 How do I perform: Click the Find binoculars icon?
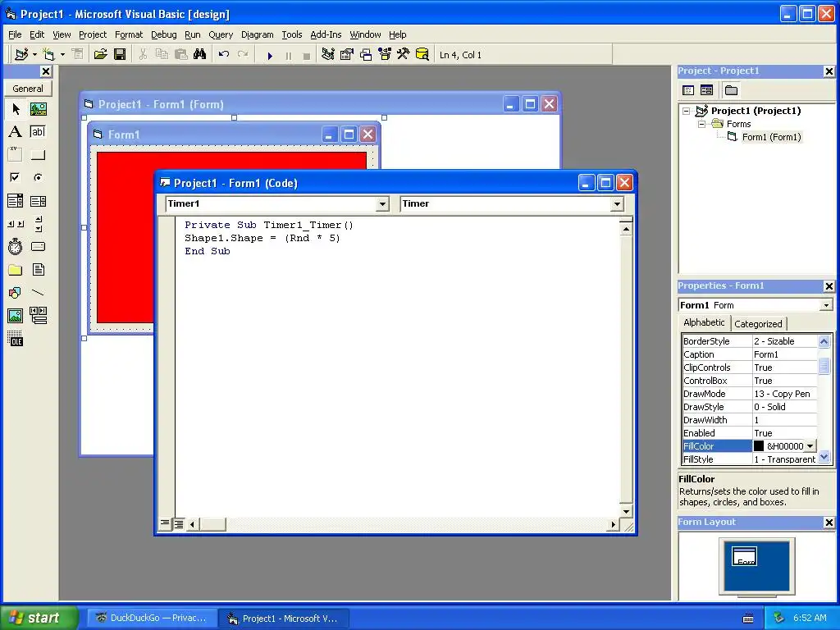pyautogui.click(x=200, y=55)
